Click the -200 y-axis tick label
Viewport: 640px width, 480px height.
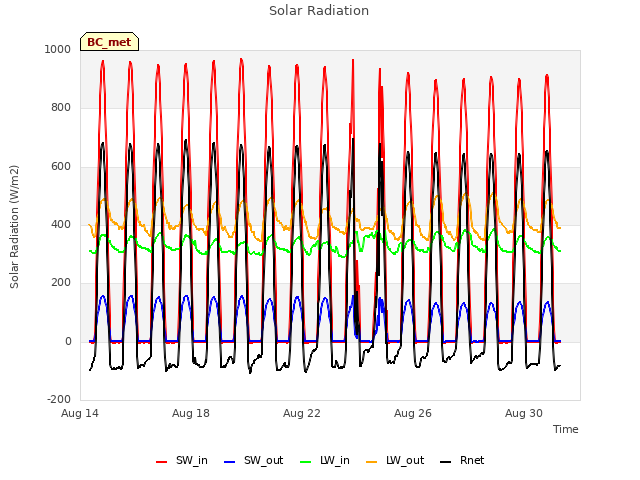(59, 400)
